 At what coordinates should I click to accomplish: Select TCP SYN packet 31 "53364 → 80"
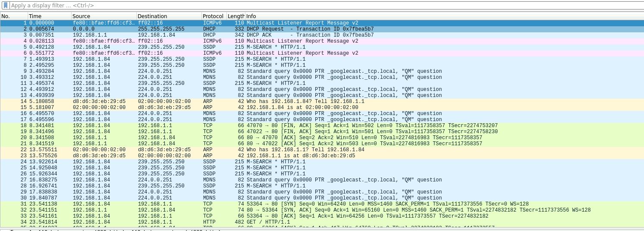click(322, 204)
